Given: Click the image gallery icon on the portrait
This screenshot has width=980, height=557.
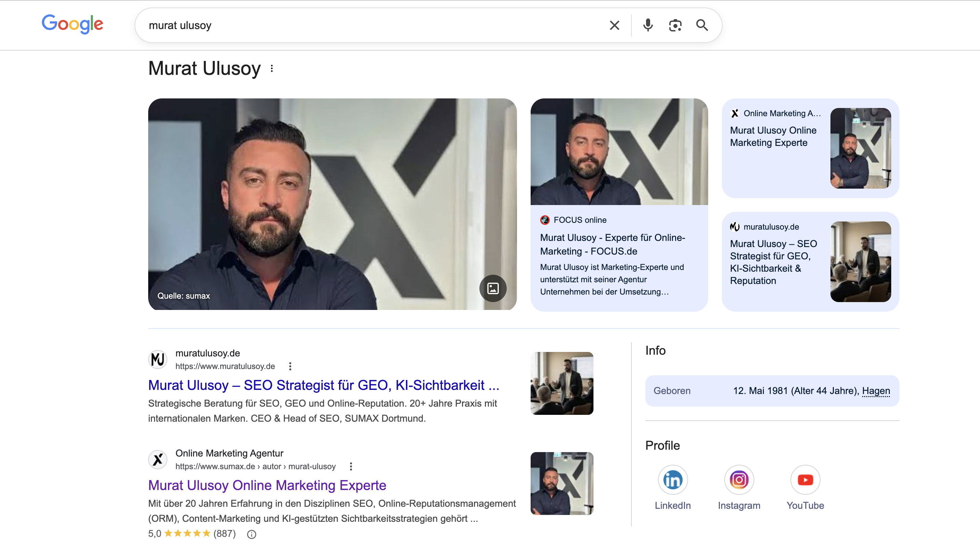Looking at the screenshot, I should [493, 288].
